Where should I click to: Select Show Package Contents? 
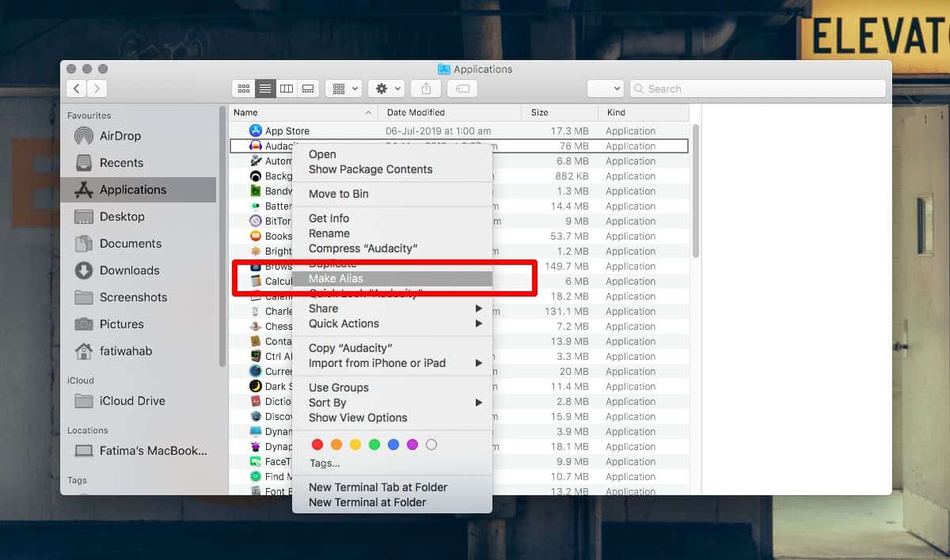pos(370,169)
